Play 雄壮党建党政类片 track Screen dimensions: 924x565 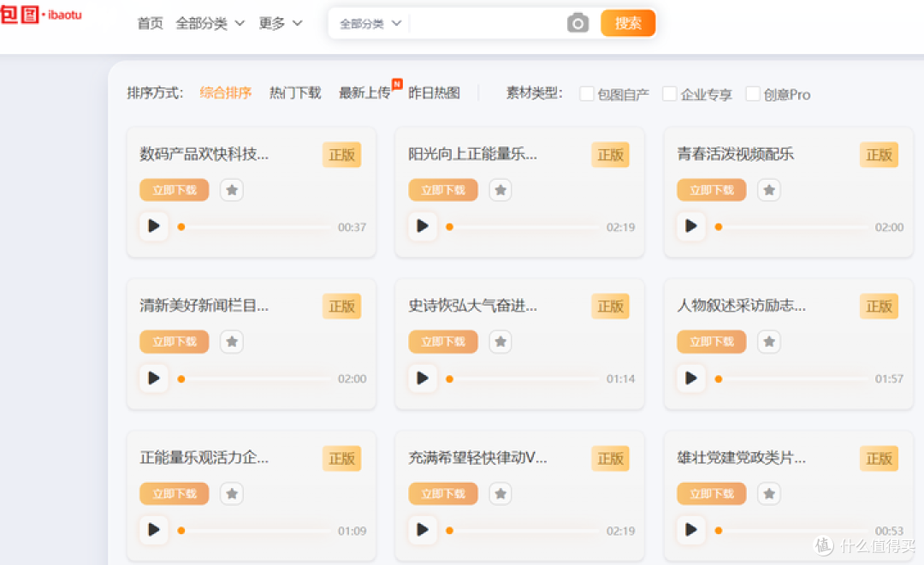(x=691, y=530)
